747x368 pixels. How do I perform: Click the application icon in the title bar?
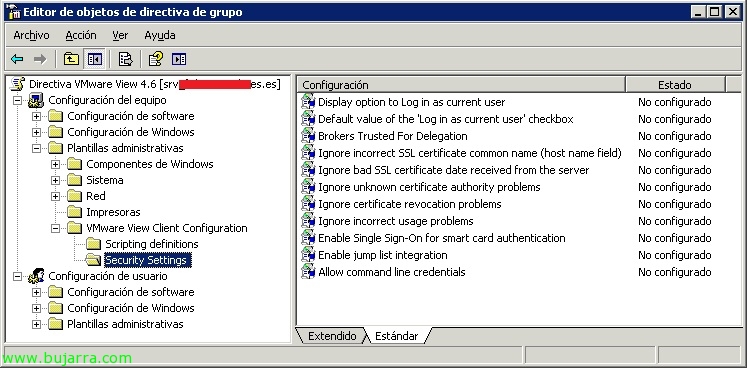[x=13, y=11]
